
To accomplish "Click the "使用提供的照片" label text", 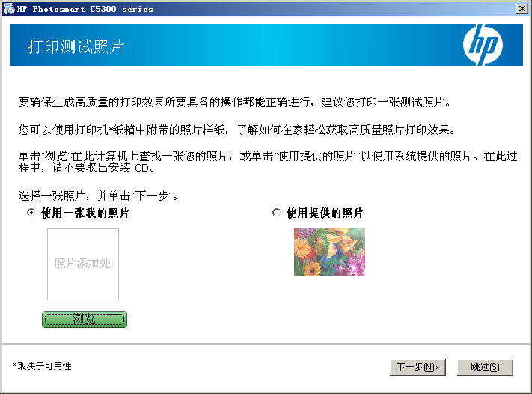I will [325, 213].
